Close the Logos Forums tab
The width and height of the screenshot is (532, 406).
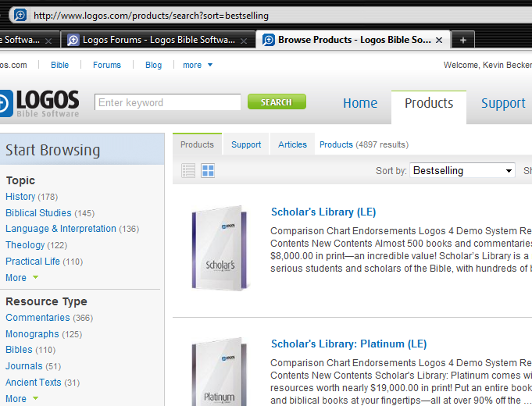pos(244,41)
